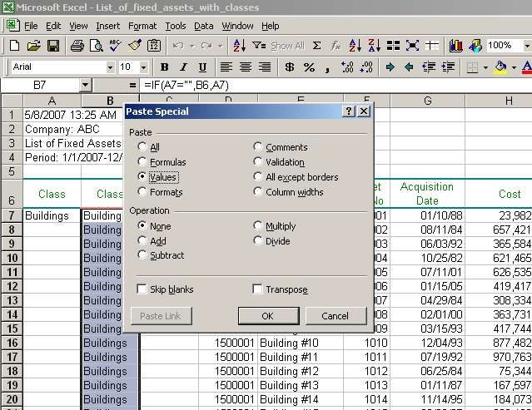Open the Format menu
The height and width of the screenshot is (410, 532).
[142, 26]
